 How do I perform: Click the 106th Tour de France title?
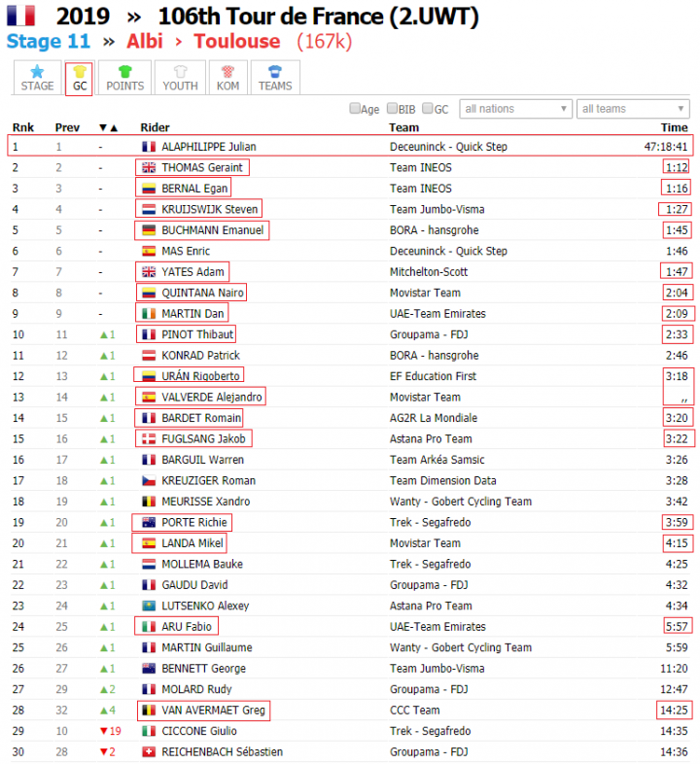[x=318, y=17]
